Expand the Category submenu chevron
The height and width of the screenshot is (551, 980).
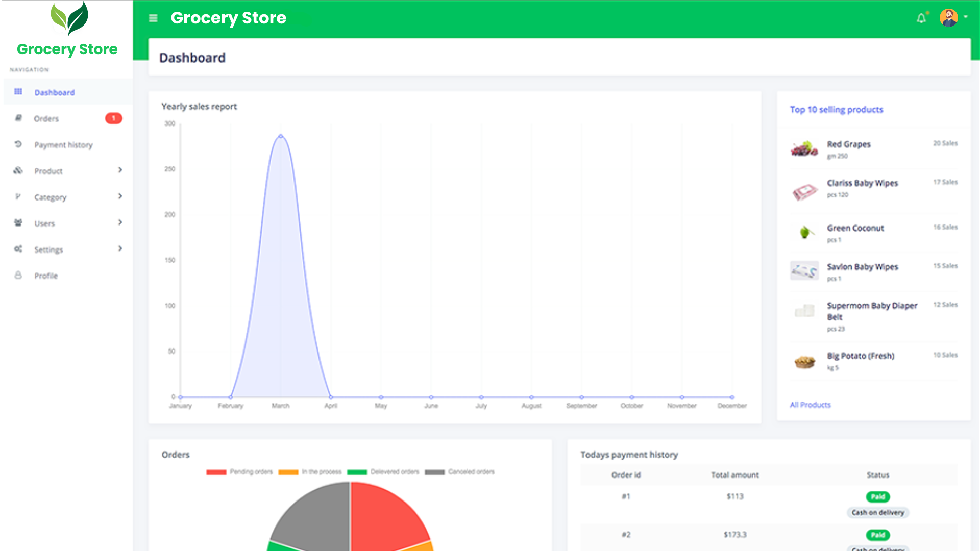coord(120,196)
